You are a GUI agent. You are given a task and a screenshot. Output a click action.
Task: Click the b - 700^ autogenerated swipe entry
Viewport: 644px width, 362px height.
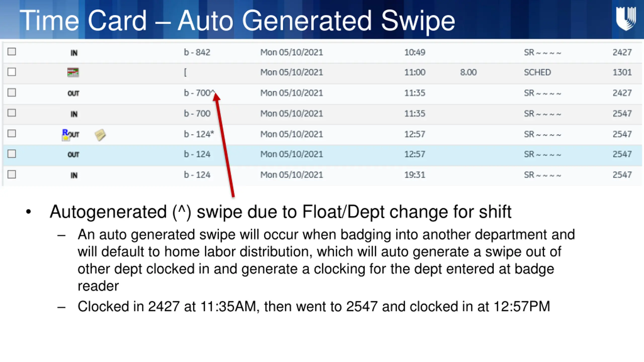click(199, 93)
